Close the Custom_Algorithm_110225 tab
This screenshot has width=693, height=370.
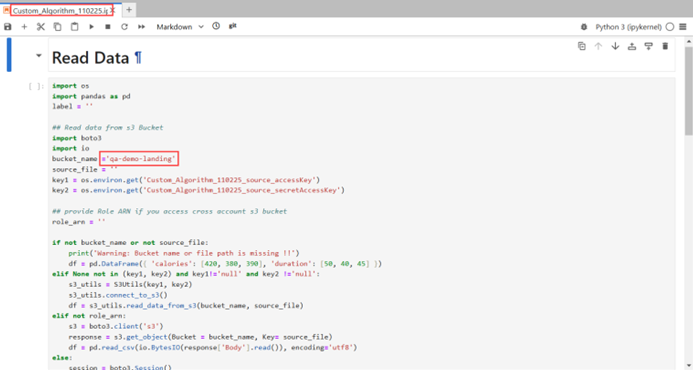click(112, 10)
